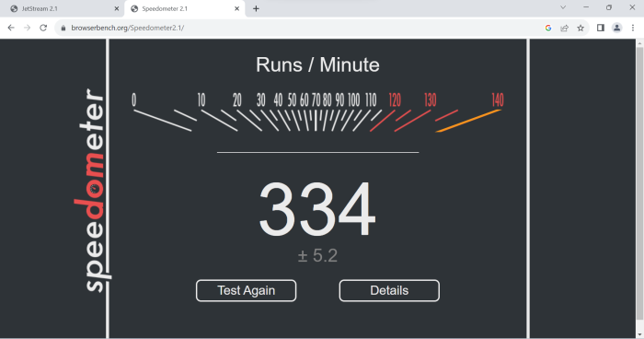View site information via lock icon

pyautogui.click(x=63, y=28)
